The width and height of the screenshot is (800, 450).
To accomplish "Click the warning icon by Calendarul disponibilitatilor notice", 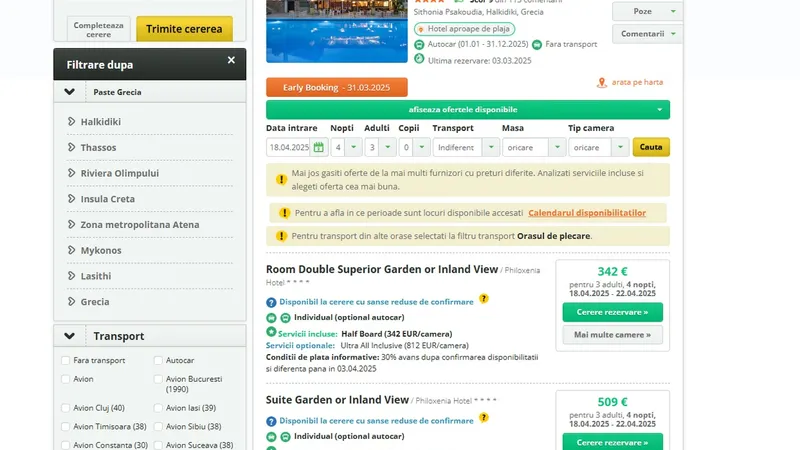I will [285, 213].
